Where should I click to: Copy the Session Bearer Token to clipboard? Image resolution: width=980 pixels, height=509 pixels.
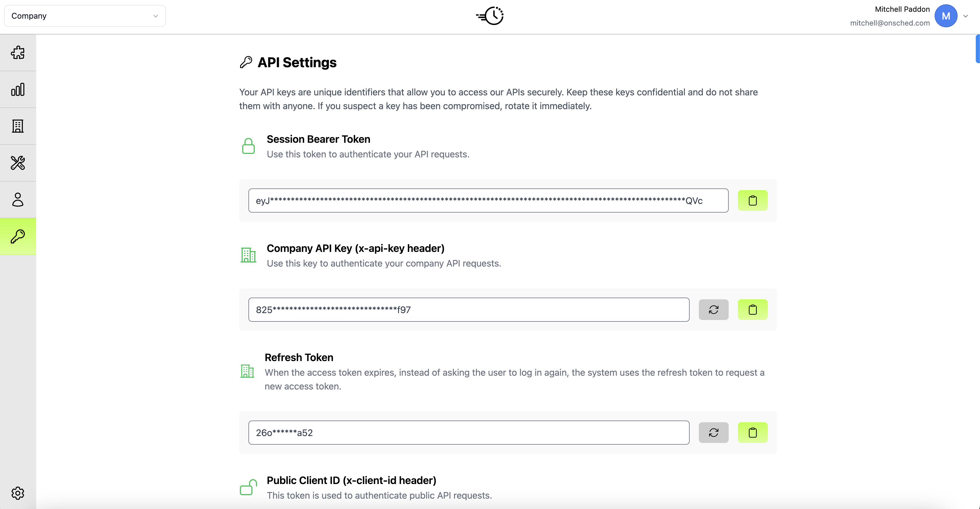pyautogui.click(x=752, y=200)
